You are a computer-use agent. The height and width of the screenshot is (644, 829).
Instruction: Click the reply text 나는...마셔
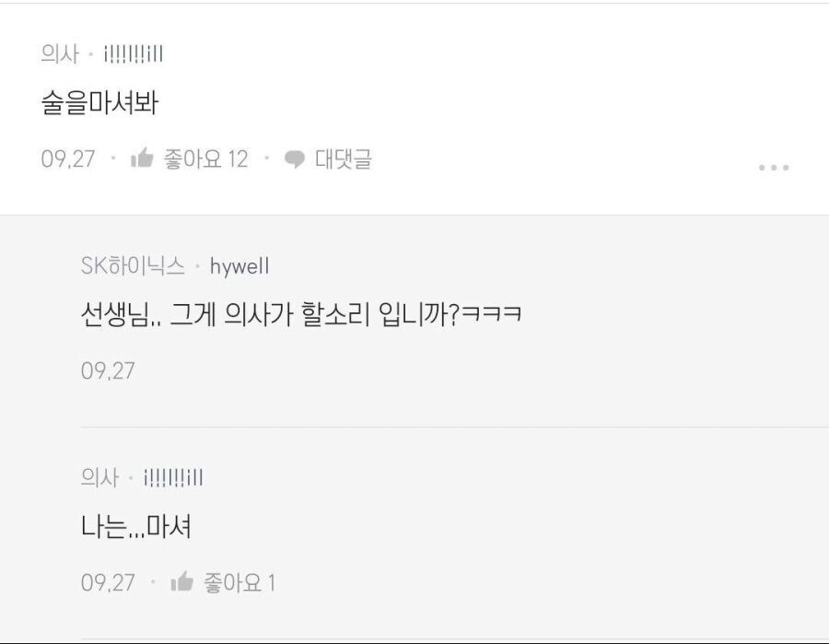pos(136,527)
